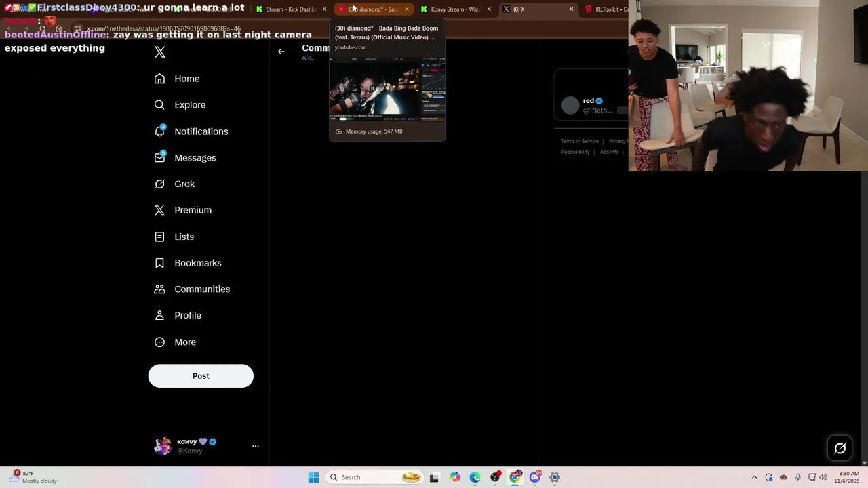Viewport: 868px width, 488px height.
Task: Click the Terms of Service link
Action: click(x=580, y=141)
